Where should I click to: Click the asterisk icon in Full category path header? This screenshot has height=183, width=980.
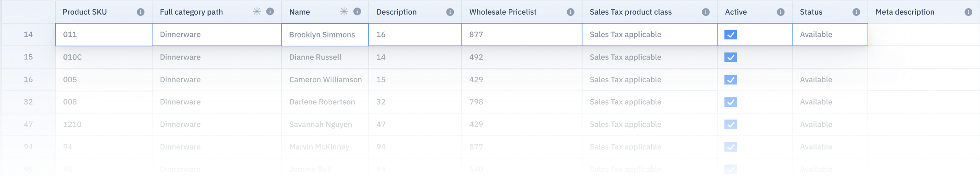(257, 12)
